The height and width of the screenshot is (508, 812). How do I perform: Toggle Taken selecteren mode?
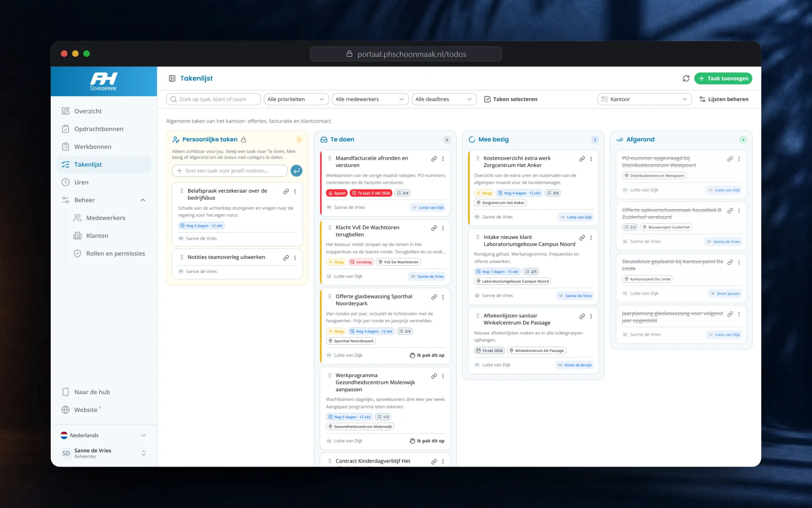coord(511,99)
